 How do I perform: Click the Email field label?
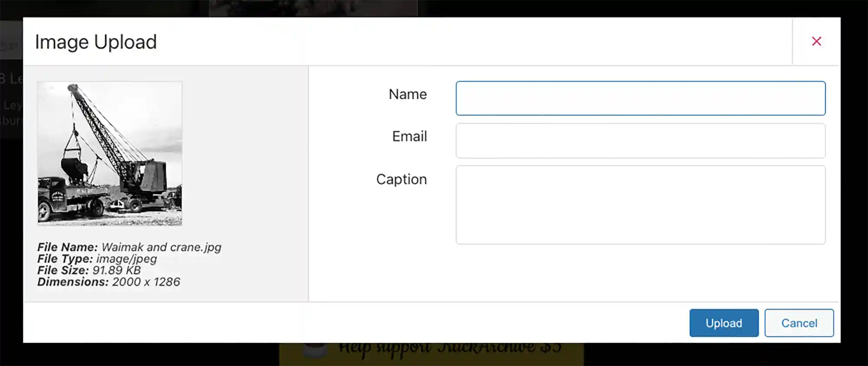(x=409, y=136)
